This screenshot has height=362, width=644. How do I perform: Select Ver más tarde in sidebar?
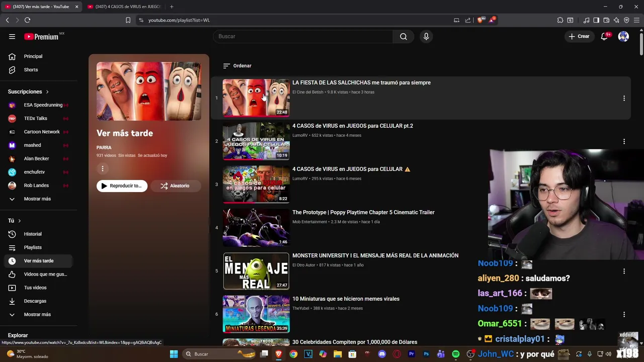click(39, 261)
